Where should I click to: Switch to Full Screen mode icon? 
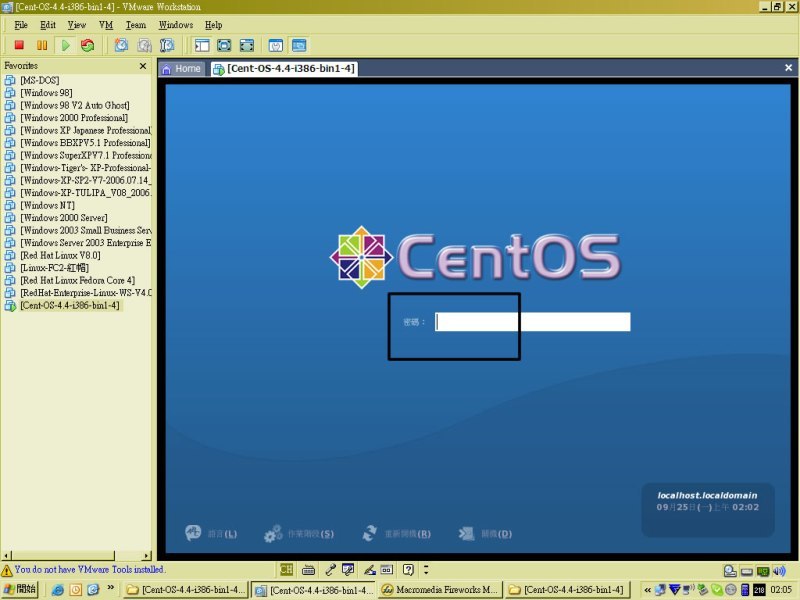pos(247,45)
